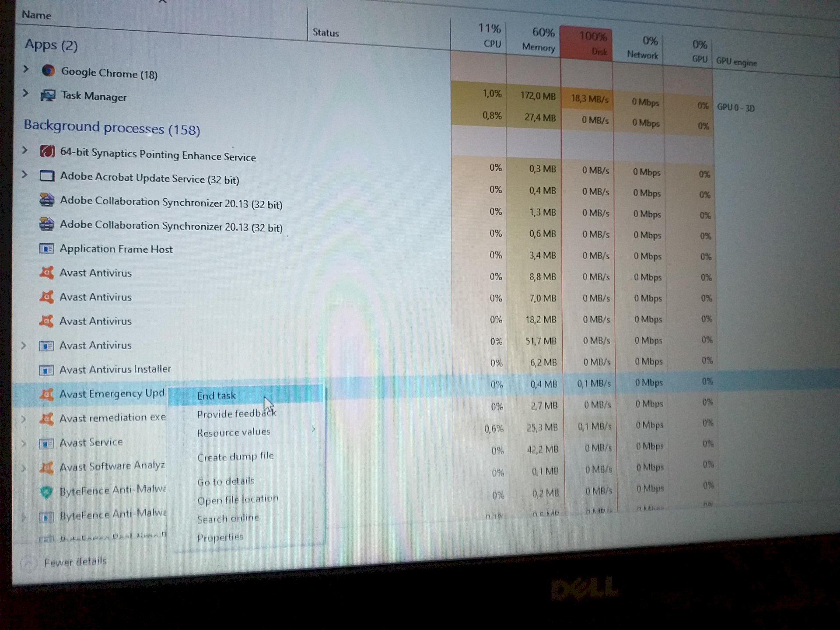The image size is (840, 630).
Task: Expand the Google Chrome (18) process group
Action: pos(26,69)
